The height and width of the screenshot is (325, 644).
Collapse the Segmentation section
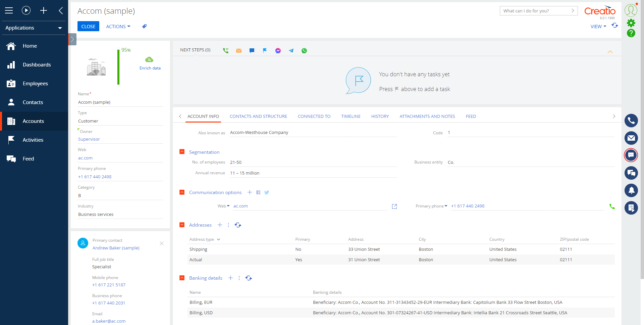(182, 152)
